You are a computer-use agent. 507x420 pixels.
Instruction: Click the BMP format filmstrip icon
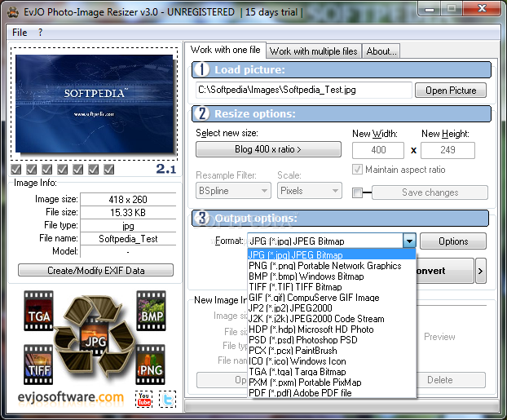[151, 311]
